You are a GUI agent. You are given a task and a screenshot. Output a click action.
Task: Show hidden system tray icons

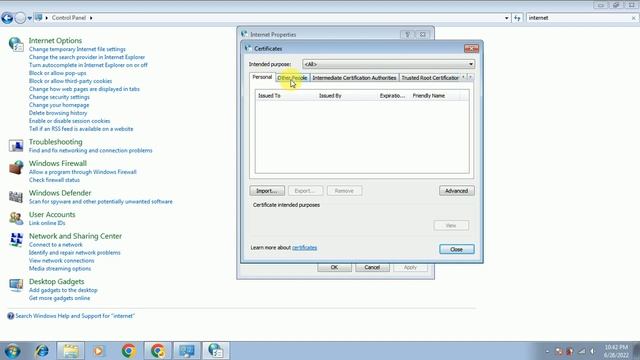(x=547, y=351)
